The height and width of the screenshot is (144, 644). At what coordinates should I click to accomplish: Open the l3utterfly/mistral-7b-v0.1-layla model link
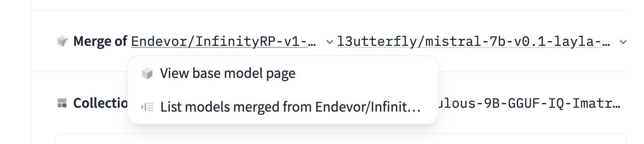473,42
